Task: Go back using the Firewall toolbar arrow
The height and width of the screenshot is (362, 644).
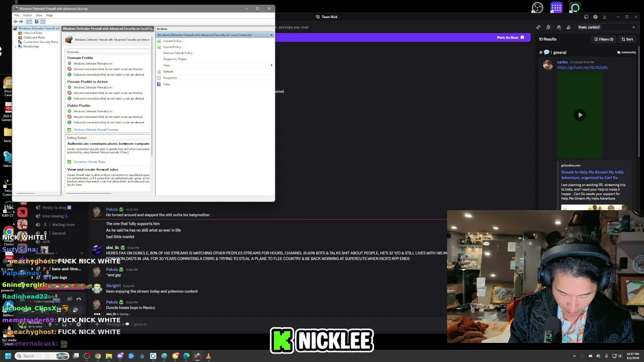Action: 16,22
